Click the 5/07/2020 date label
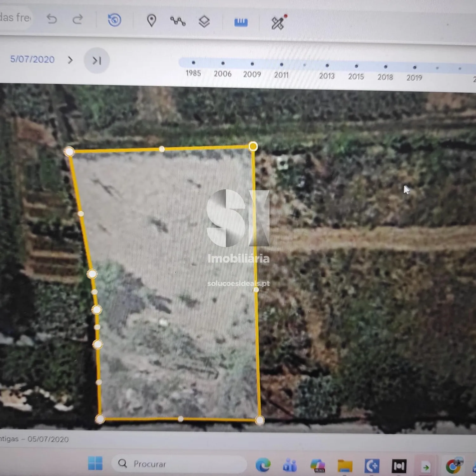 point(32,59)
